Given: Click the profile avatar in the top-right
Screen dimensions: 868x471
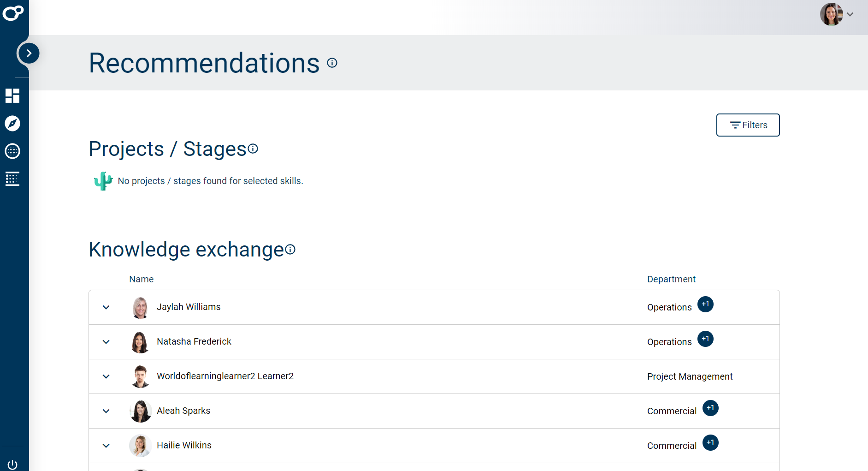Looking at the screenshot, I should click(832, 14).
